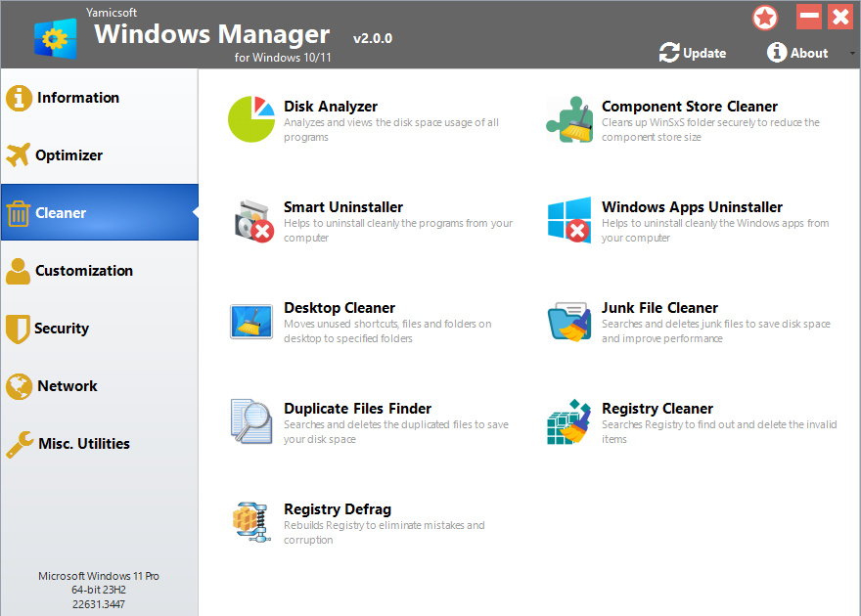Launch the Duplicate Files Finder title

pos(357,409)
